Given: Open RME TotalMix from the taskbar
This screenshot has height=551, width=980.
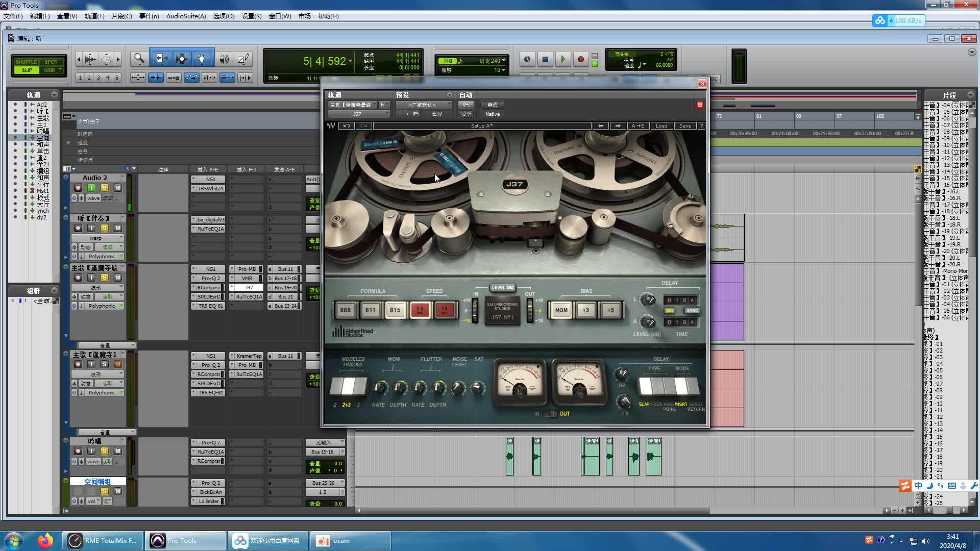Looking at the screenshot, I should (103, 541).
